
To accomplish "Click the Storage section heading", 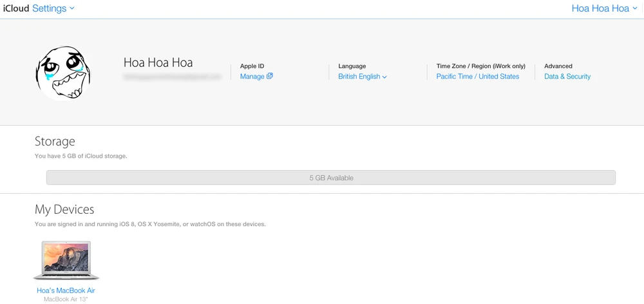I will coord(55,141).
